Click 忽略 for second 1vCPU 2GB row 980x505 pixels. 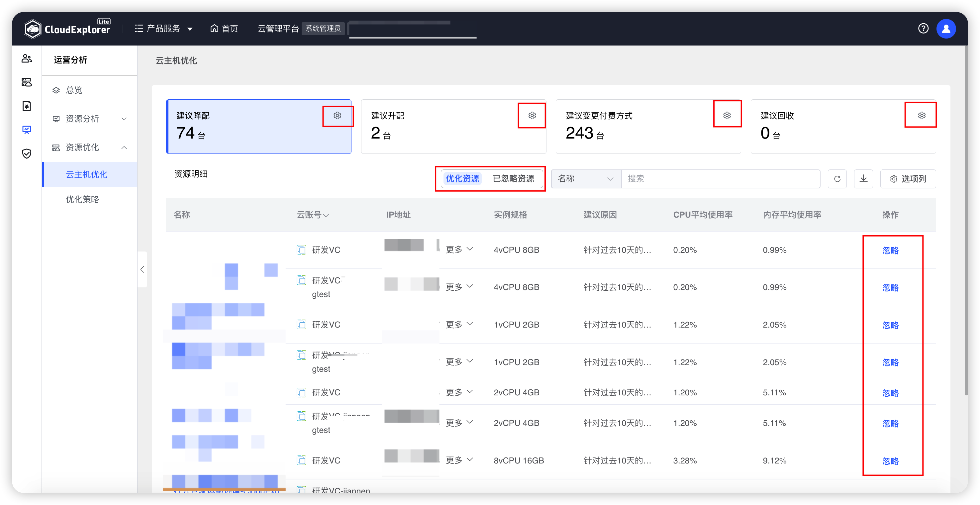[x=891, y=363]
